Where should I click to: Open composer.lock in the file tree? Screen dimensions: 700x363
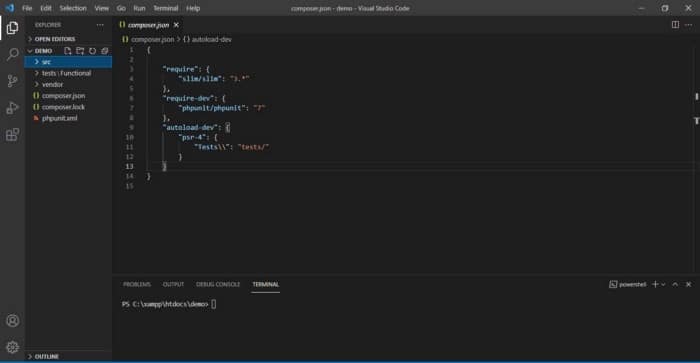[68, 107]
